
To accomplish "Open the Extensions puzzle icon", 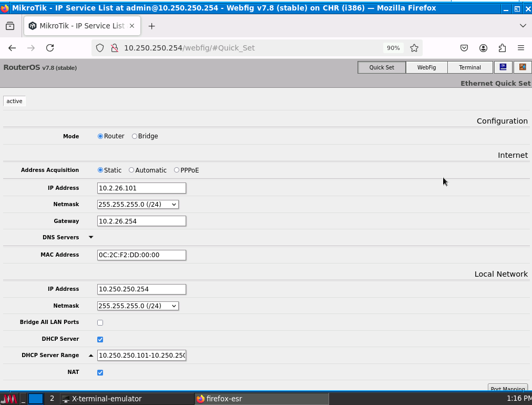I will pyautogui.click(x=502, y=48).
